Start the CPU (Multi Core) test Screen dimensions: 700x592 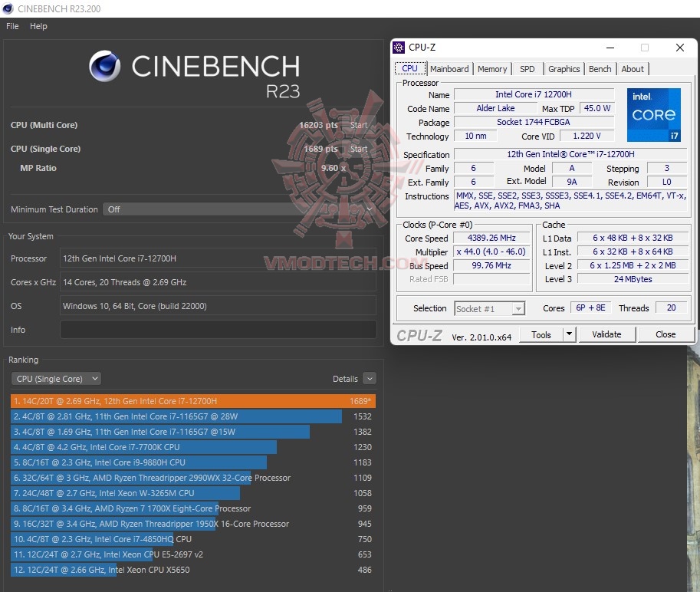coord(359,125)
